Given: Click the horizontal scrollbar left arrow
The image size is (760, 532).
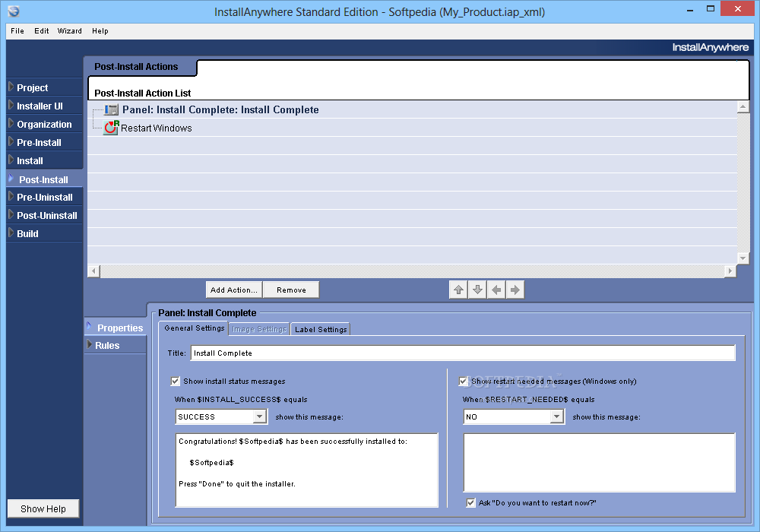Looking at the screenshot, I should point(94,271).
